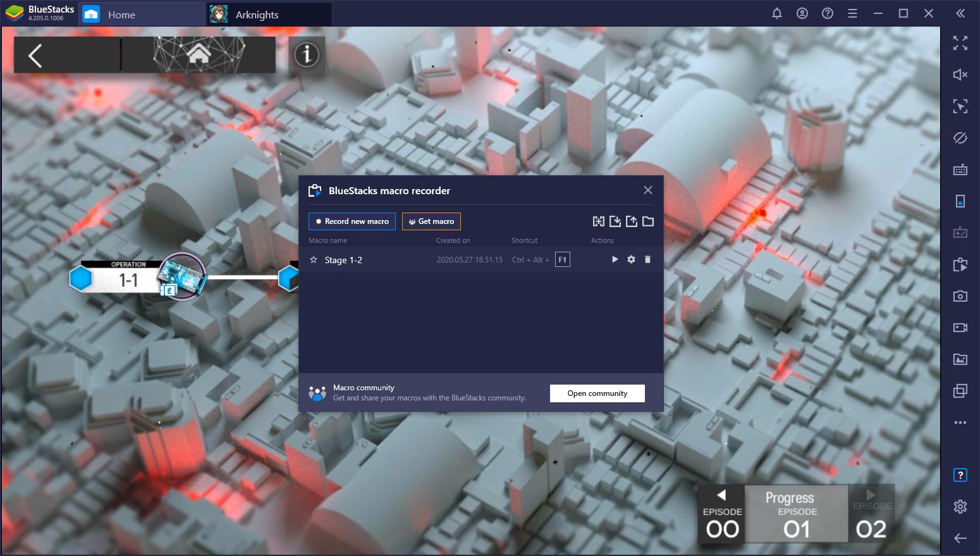Play the Stage 1-2 macro
Viewport: 980px width, 556px height.
[x=615, y=259]
